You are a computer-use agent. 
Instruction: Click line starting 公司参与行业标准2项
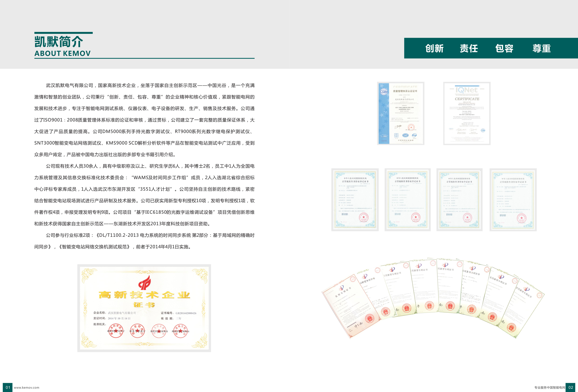pos(150,235)
